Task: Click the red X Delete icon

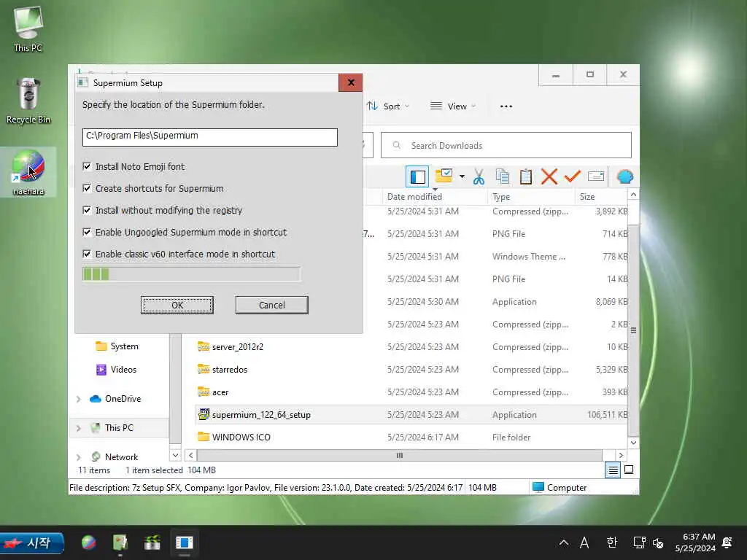Action: (x=549, y=176)
